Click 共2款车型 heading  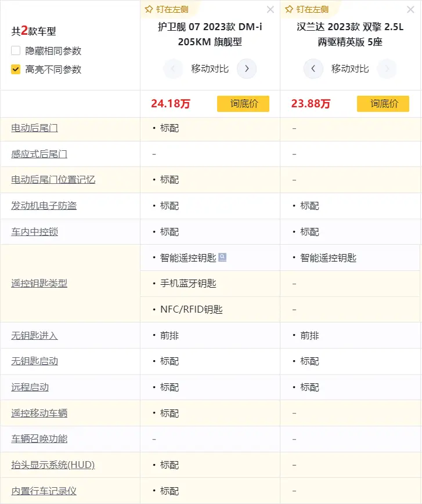pos(34,31)
